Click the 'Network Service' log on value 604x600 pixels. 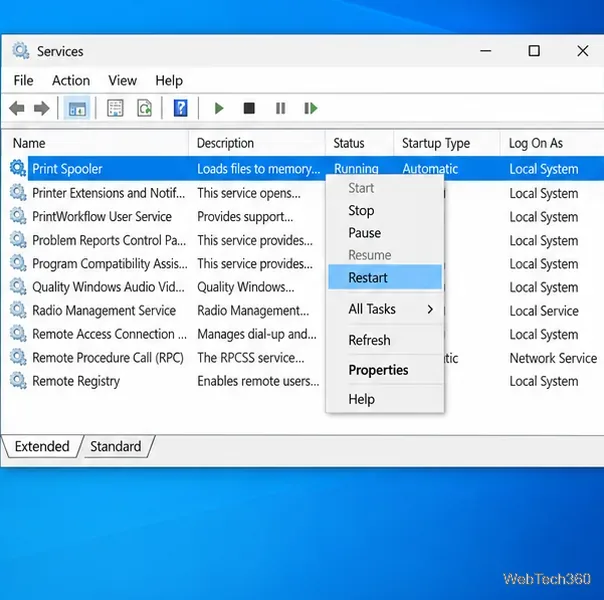pyautogui.click(x=553, y=358)
